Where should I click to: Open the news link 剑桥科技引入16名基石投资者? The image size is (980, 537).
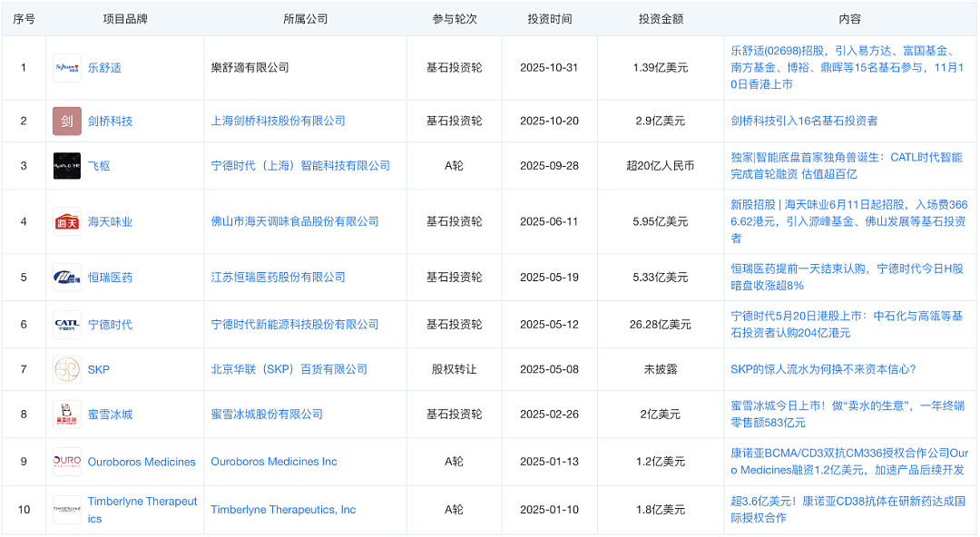click(804, 121)
